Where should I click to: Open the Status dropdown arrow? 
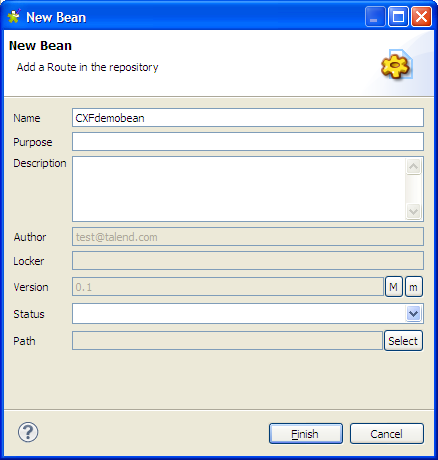[414, 313]
